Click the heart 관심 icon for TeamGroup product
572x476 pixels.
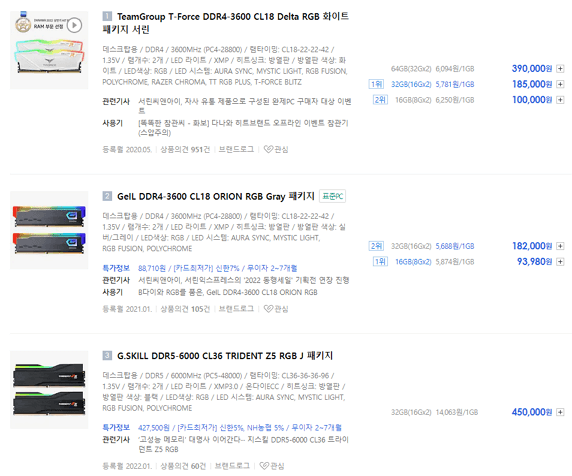tap(276, 150)
